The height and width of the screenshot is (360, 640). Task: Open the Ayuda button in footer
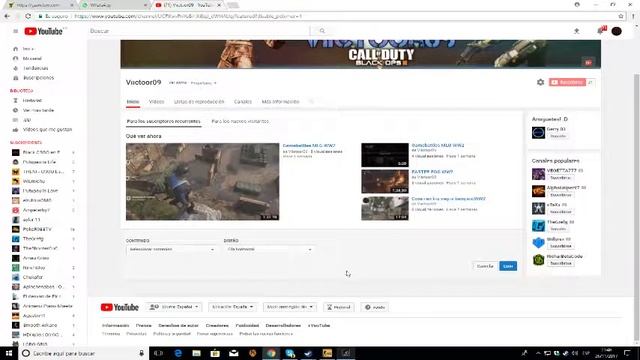[x=375, y=307]
